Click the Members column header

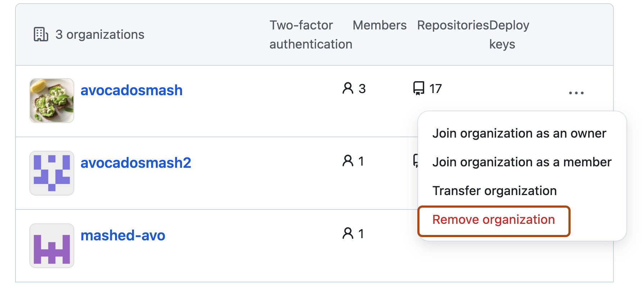(380, 25)
